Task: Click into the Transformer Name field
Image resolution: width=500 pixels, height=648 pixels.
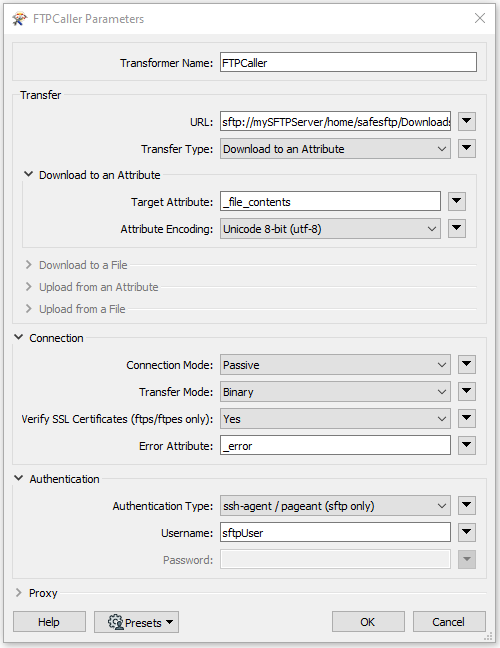Action: 348,62
